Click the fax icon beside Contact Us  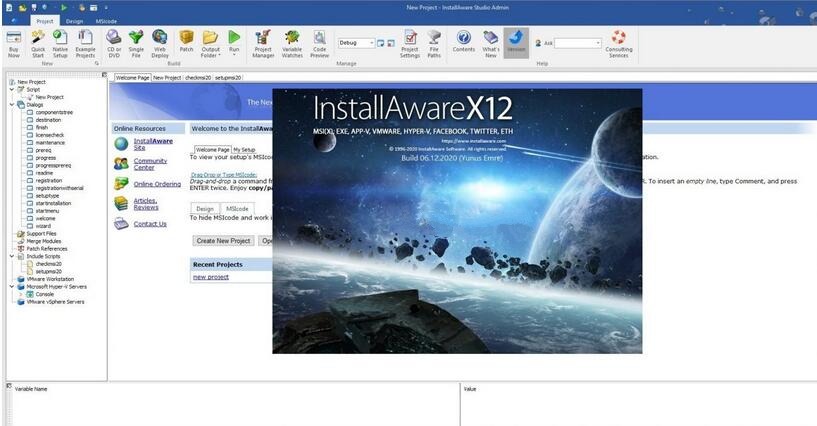pyautogui.click(x=121, y=224)
